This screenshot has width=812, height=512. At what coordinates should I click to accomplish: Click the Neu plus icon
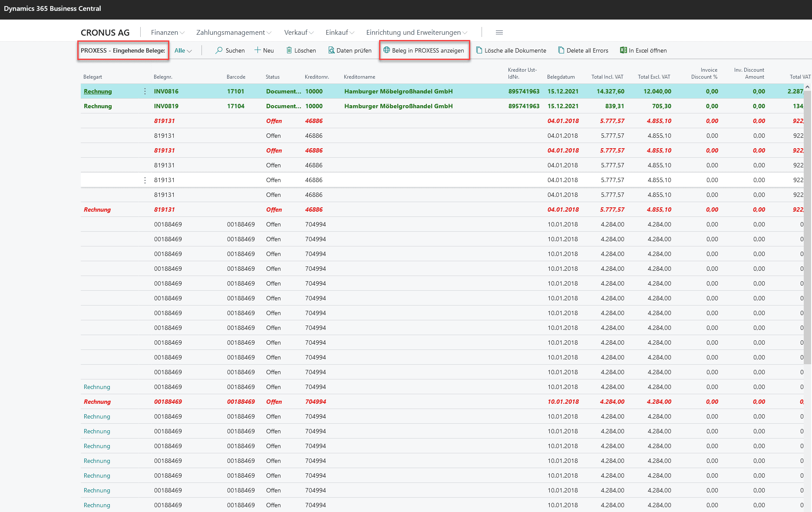pos(257,50)
